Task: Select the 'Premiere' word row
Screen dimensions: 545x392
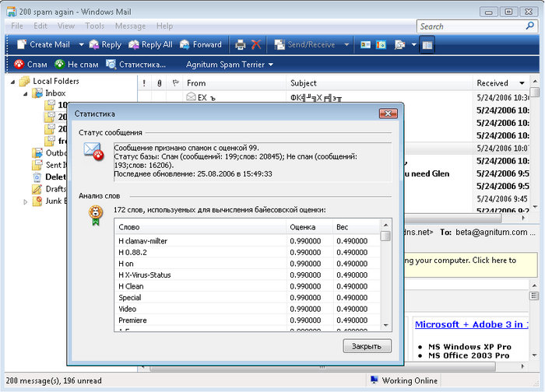Action: [x=248, y=320]
